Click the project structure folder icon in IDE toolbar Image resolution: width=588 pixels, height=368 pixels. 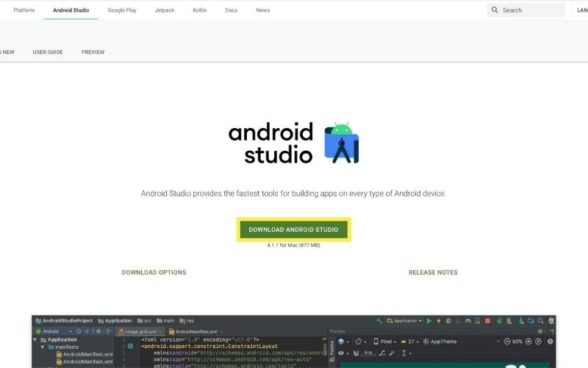531,321
